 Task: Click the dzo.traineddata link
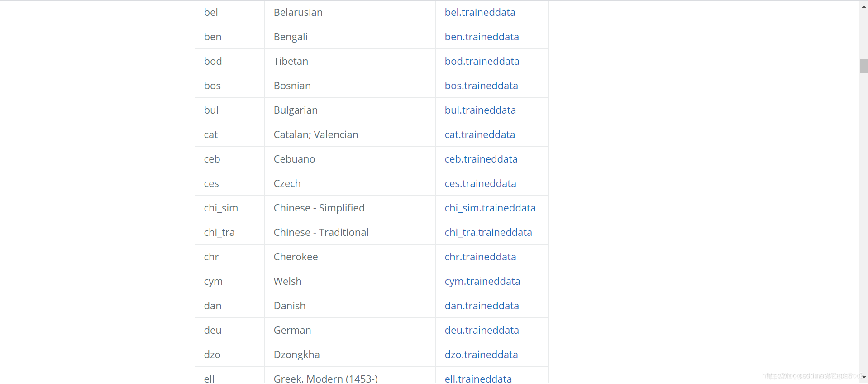(x=481, y=355)
